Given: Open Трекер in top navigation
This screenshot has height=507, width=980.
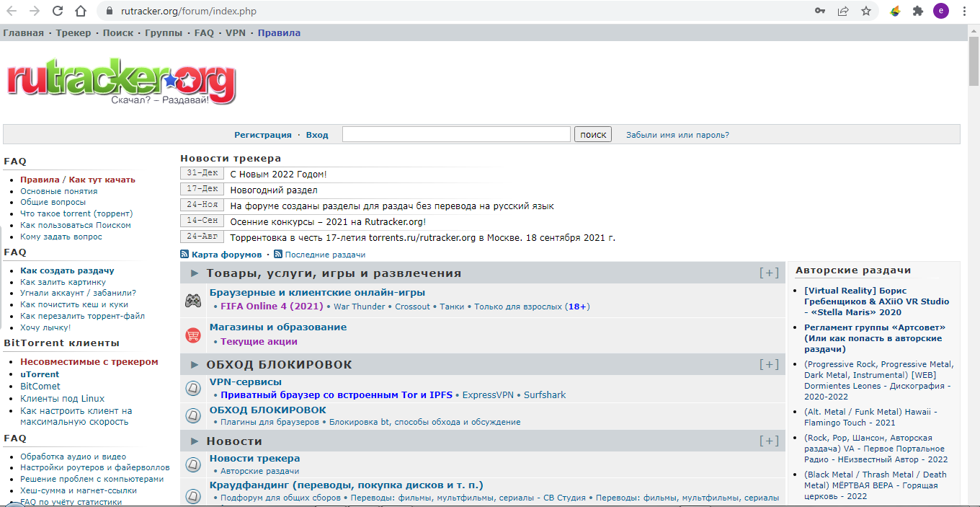Looking at the screenshot, I should click(73, 33).
